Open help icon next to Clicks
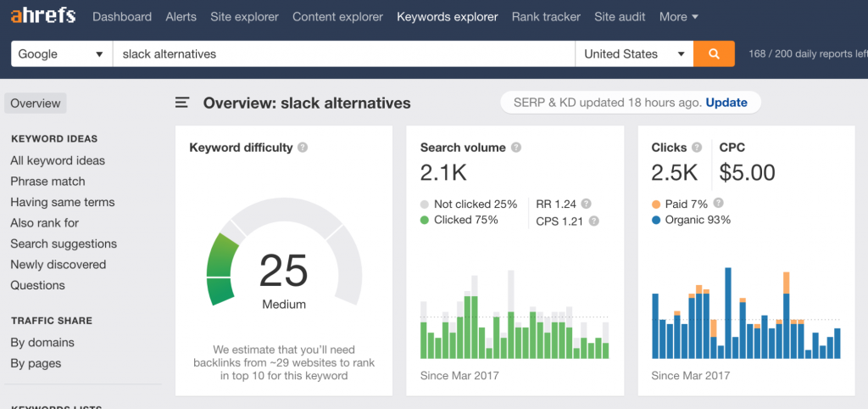Viewport: 868px width, 409px height. [x=697, y=148]
